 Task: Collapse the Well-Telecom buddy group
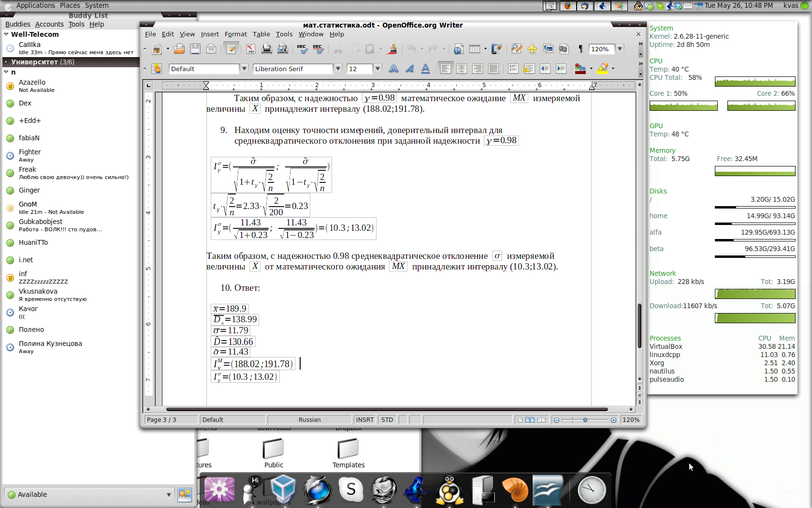click(x=6, y=34)
